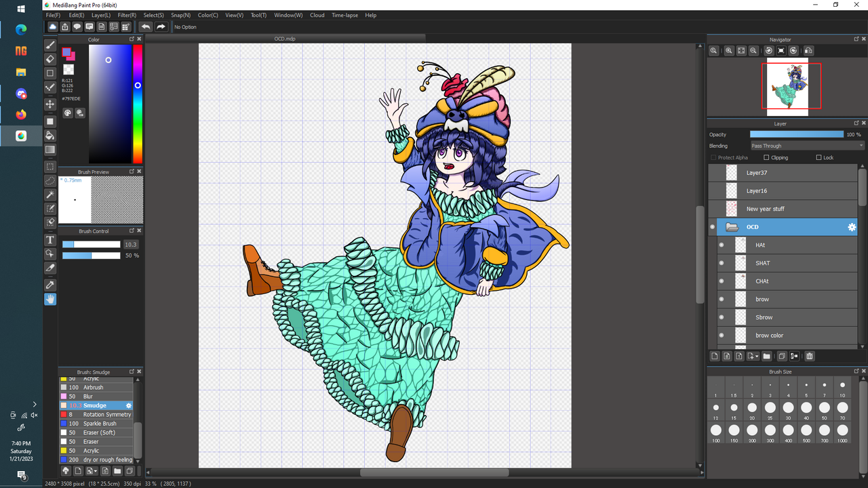Click the hue color bar
This screenshot has width=868, height=488.
pyautogui.click(x=138, y=103)
